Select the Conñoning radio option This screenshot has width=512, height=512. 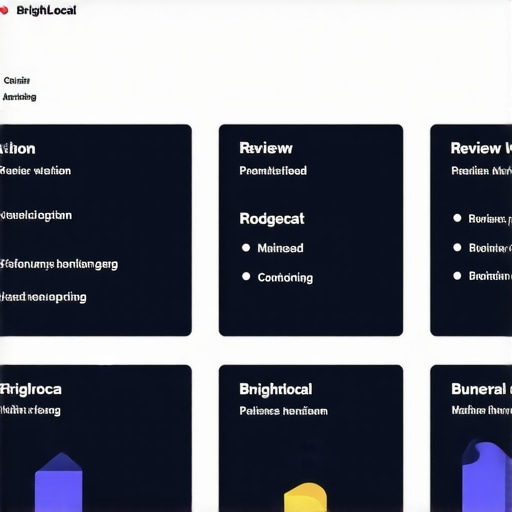click(x=246, y=276)
